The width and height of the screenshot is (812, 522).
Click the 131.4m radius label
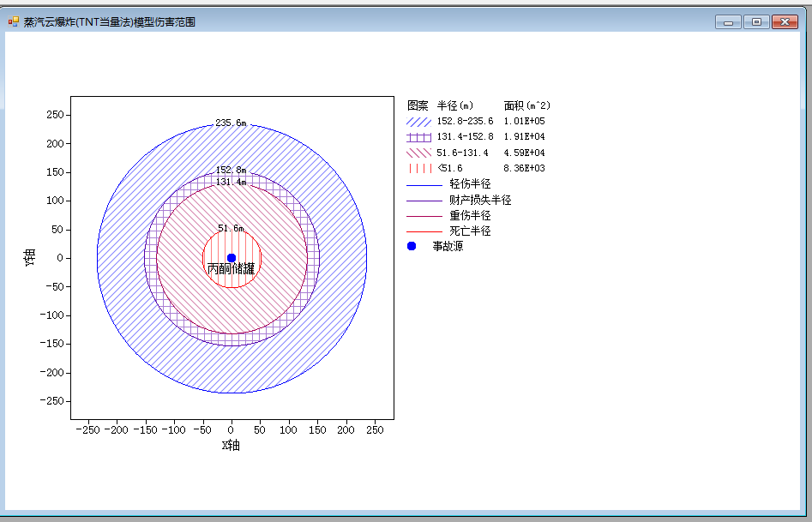tap(231, 182)
